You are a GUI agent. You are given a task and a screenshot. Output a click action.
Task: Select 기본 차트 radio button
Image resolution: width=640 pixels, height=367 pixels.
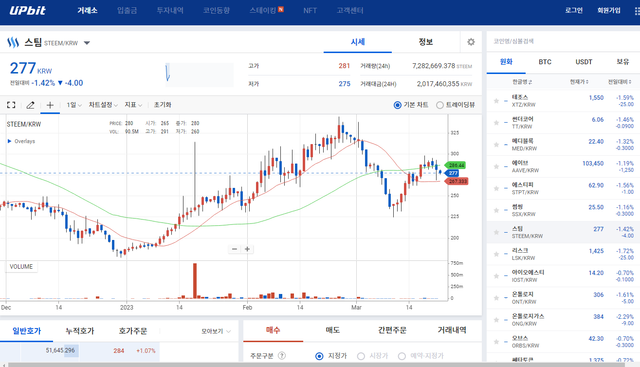pos(397,105)
